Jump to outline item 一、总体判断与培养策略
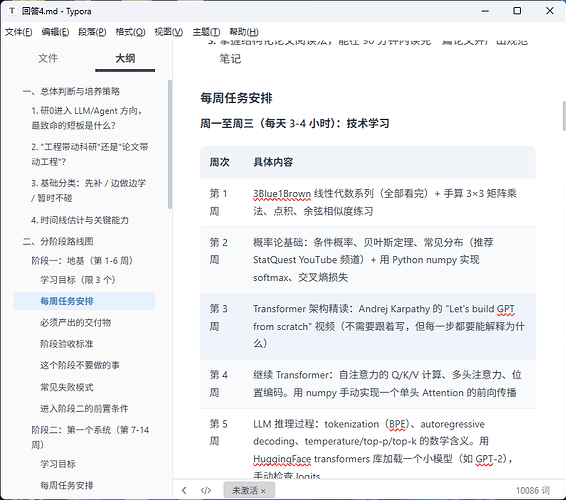 [x=71, y=91]
